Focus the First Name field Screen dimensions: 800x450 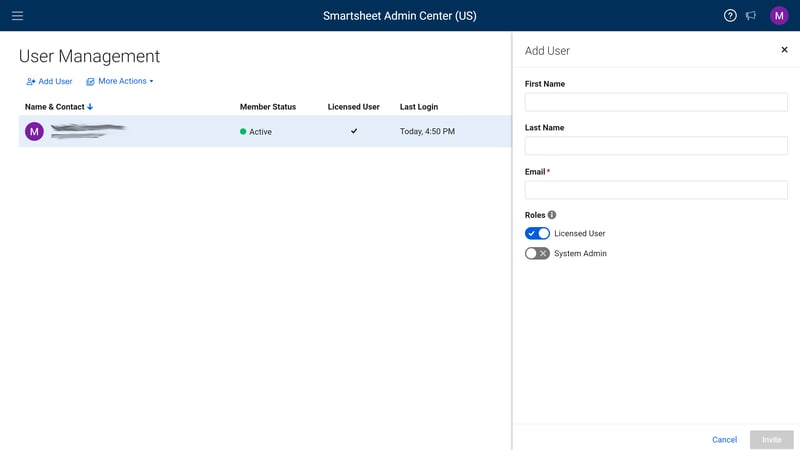click(x=656, y=102)
